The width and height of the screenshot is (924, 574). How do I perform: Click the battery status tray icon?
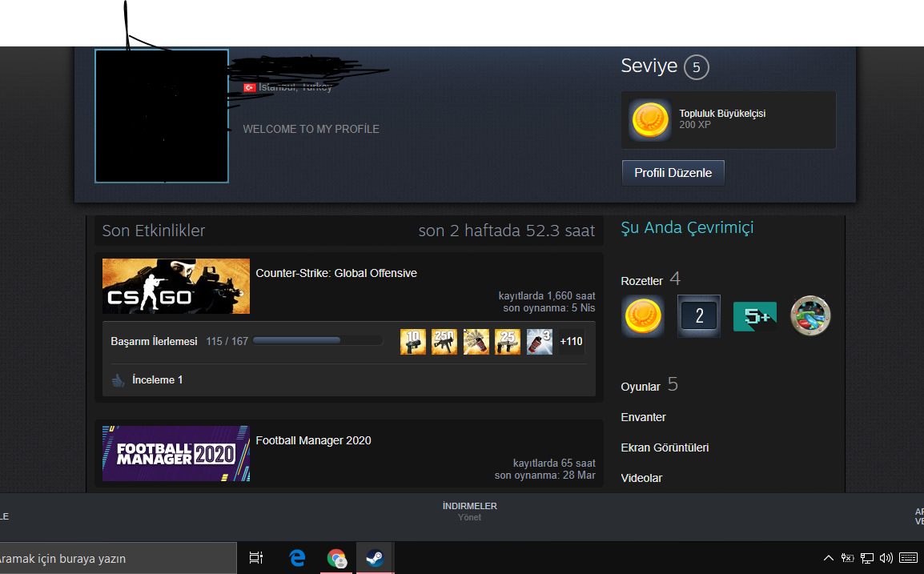(847, 557)
